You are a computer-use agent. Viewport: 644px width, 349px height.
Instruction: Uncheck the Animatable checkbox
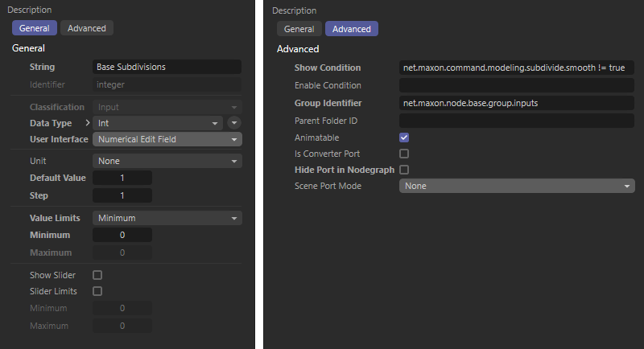[404, 138]
